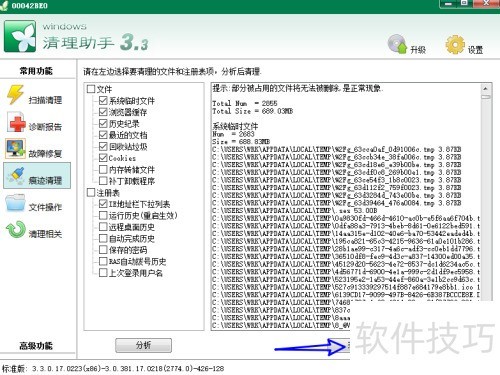Screen dimensions: 500x375
Task: Open the 故障修复 monitor icon
Action: pos(15,149)
